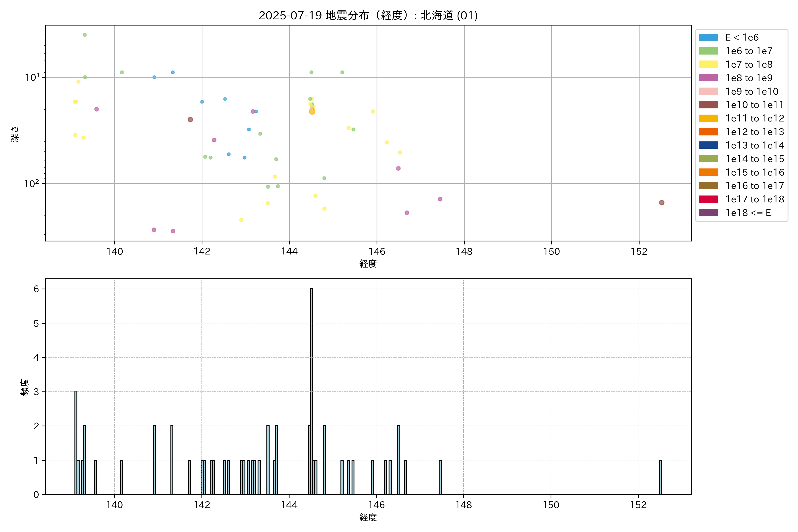Click the '深さ' y-axis label of scatter plot
This screenshot has height=532, width=798.
[x=15, y=134]
